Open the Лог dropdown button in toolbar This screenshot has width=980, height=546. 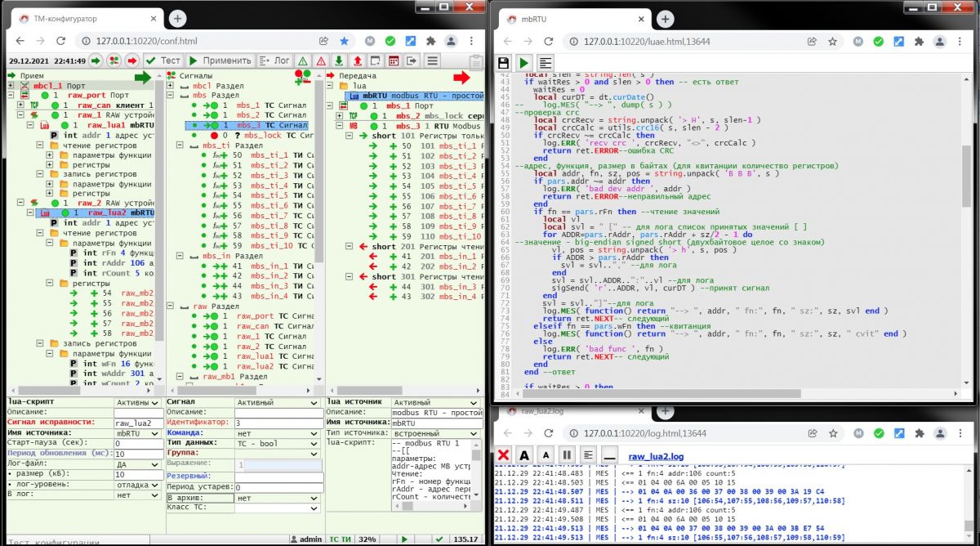click(x=274, y=60)
